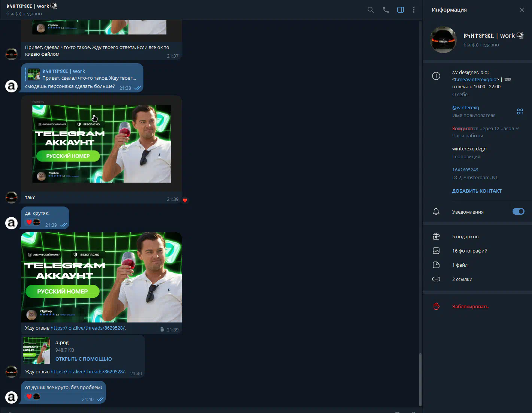Expand working hours chevron
The height and width of the screenshot is (413, 532).
coord(517,128)
